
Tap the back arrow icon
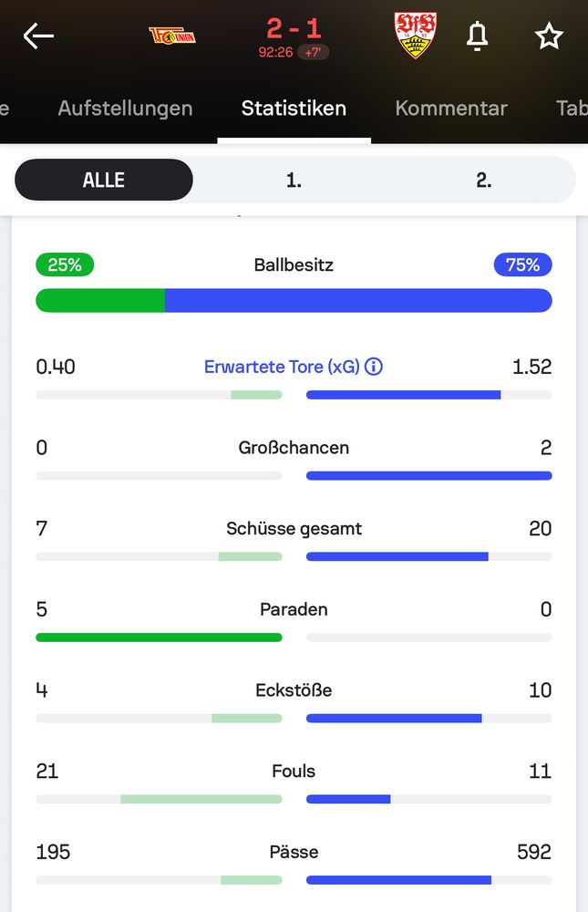[38, 36]
